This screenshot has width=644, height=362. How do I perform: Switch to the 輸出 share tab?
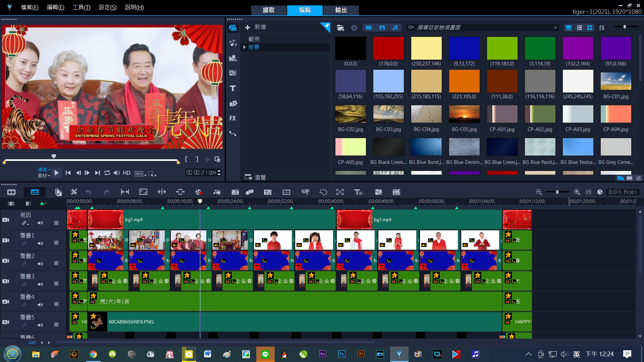[x=341, y=10]
